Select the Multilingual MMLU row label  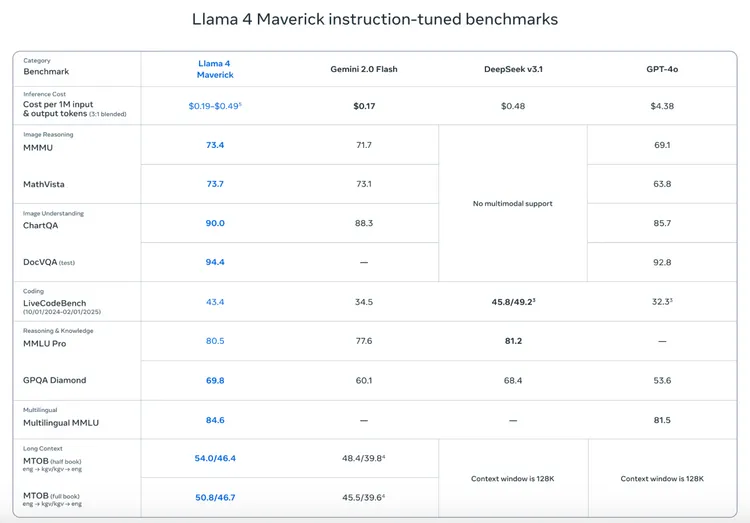[63, 421]
